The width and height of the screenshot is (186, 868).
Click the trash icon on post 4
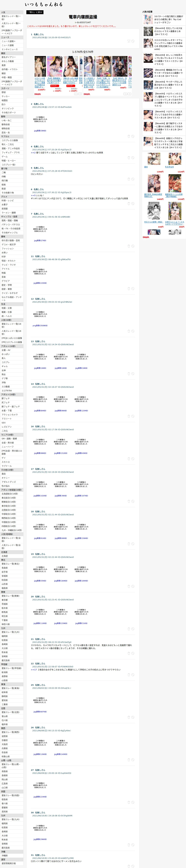(129, 158)
